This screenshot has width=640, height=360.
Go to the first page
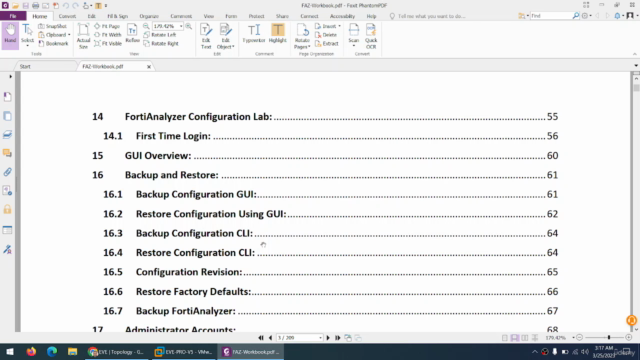(x=261, y=338)
